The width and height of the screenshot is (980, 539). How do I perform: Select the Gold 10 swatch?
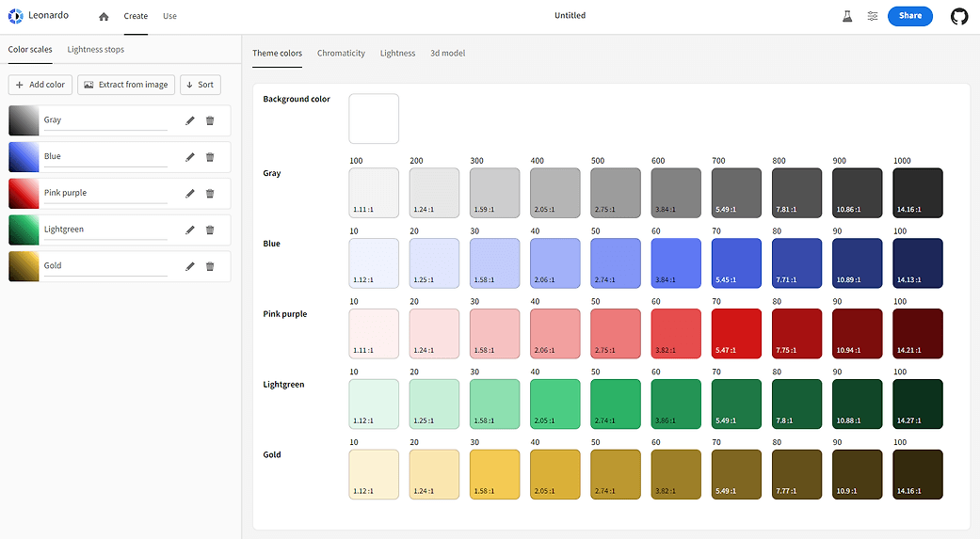pyautogui.click(x=374, y=475)
